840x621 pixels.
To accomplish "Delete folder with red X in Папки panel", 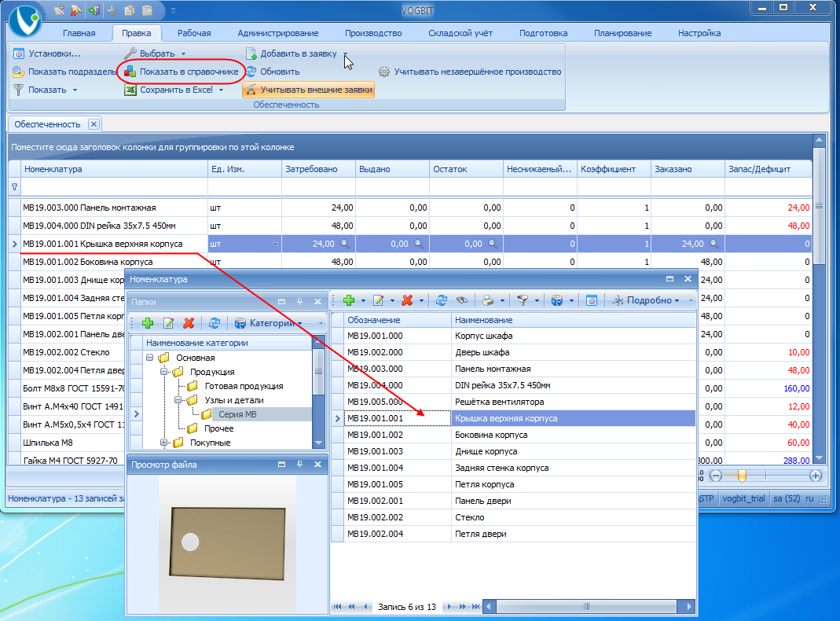I will pos(189,323).
